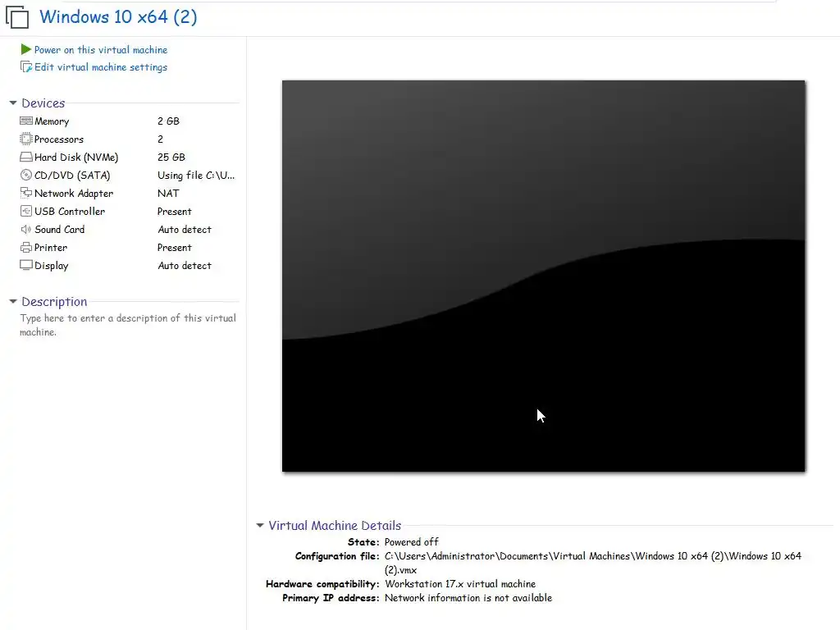Viewport: 840px width, 630px height.
Task: Click the Configuration file label
Action: pos(337,556)
